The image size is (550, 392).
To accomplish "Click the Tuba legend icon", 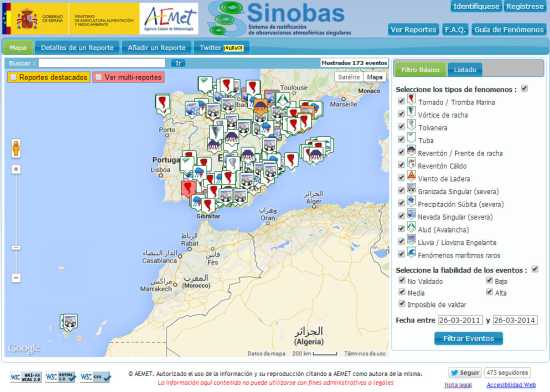I will coord(411,138).
